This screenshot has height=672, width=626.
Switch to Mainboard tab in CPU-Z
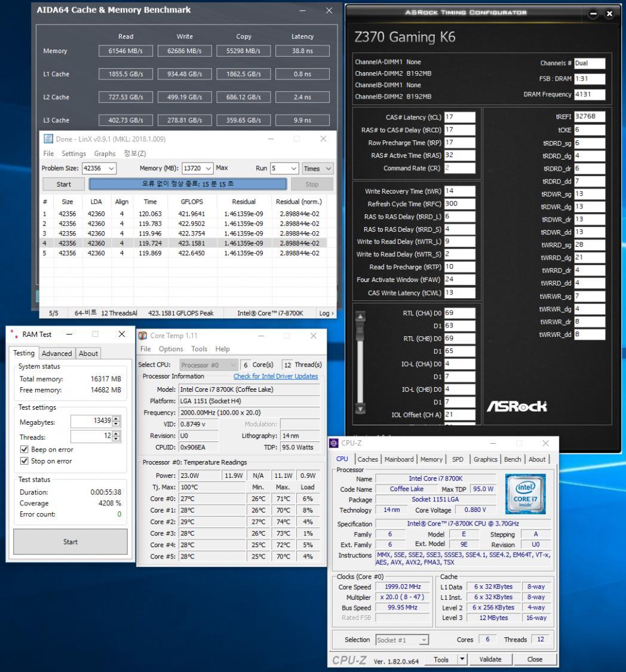click(x=399, y=459)
